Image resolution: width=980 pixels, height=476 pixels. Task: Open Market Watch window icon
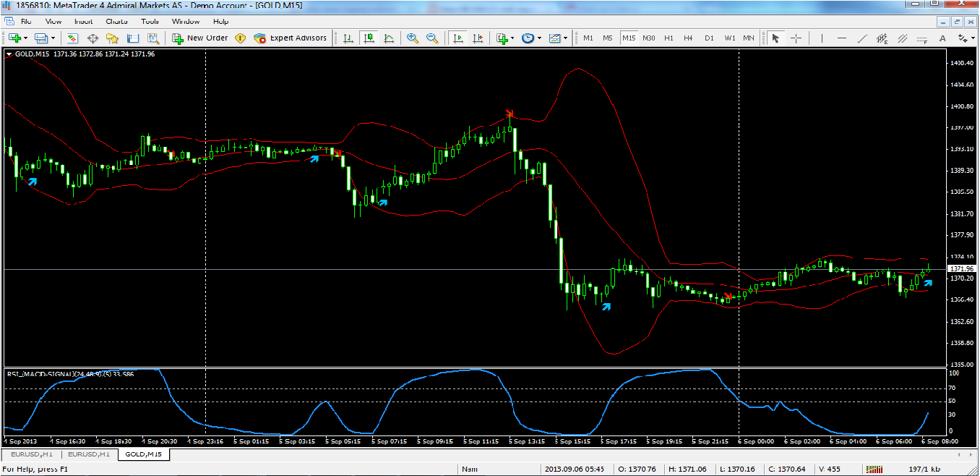[72, 38]
